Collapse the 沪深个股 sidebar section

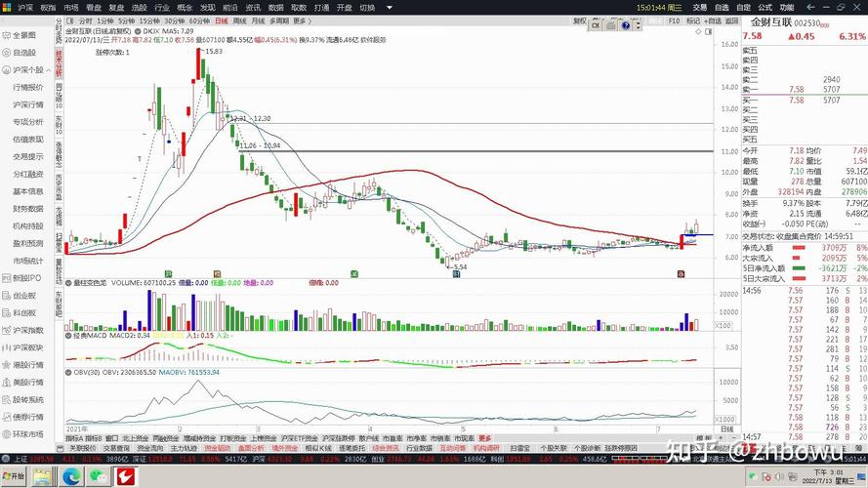click(x=46, y=70)
